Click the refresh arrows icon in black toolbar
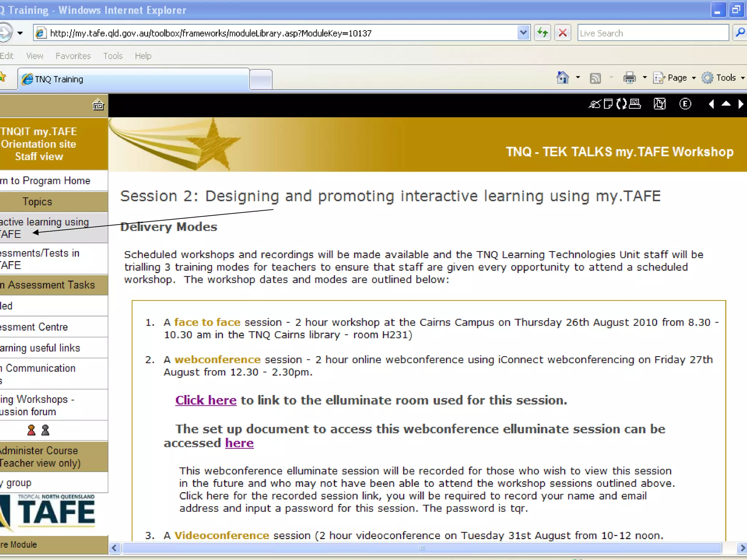The image size is (747, 560). [621, 104]
